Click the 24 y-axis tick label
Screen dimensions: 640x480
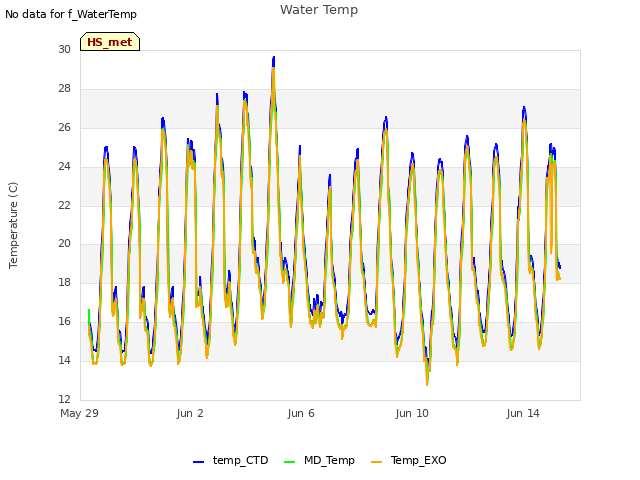tap(64, 166)
